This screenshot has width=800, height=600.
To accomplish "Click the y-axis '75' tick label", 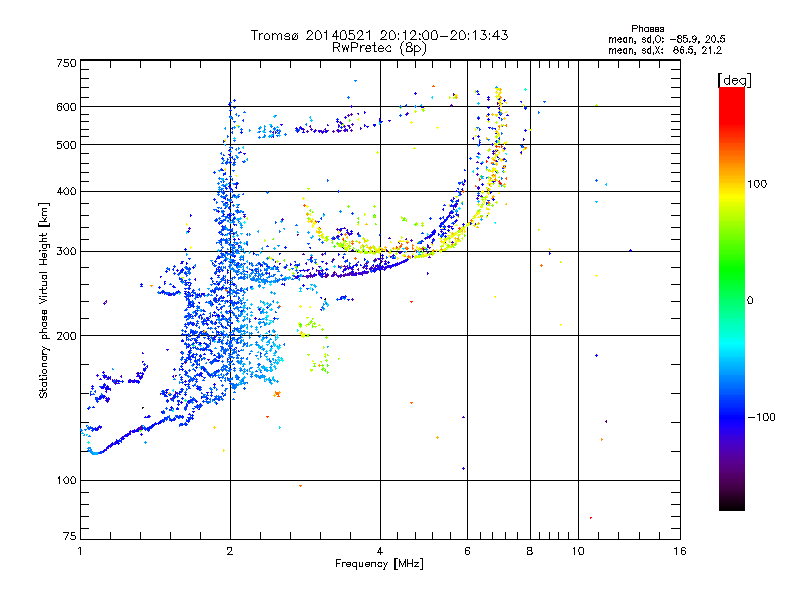I will click(70, 536).
